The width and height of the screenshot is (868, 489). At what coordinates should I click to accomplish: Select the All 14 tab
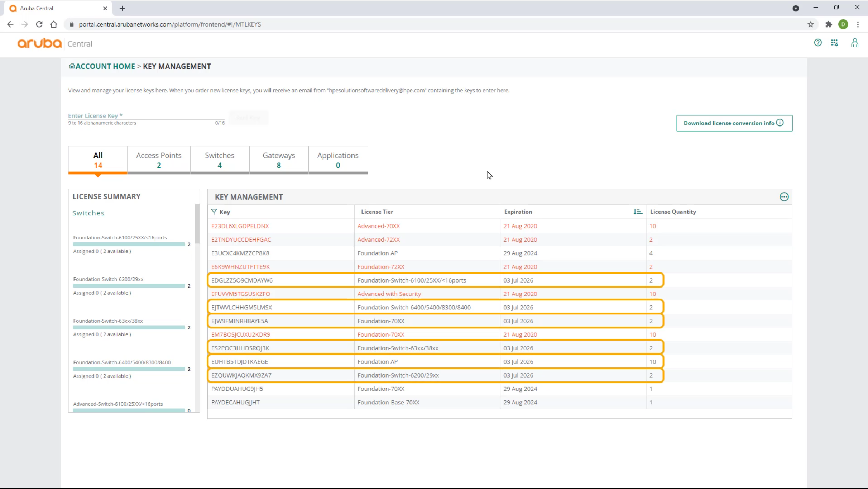click(98, 160)
